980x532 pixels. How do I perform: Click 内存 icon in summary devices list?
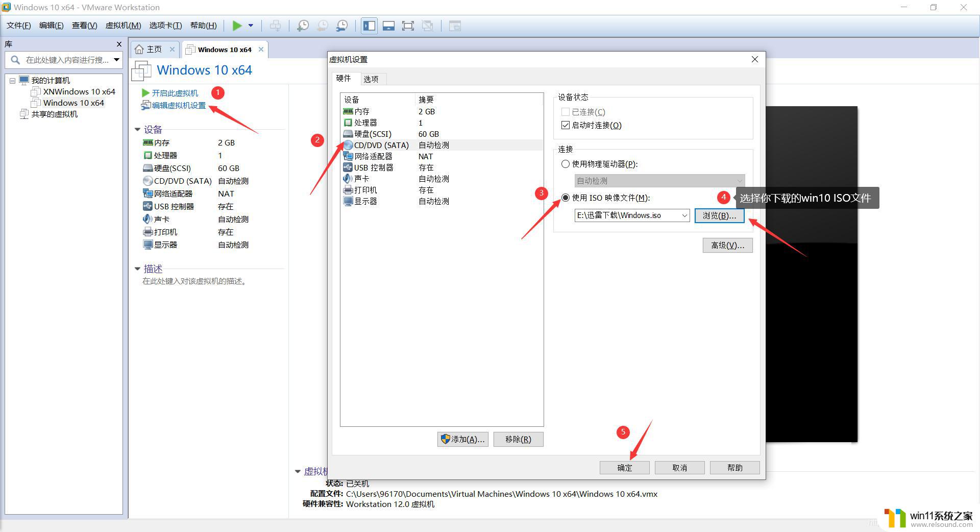click(148, 142)
